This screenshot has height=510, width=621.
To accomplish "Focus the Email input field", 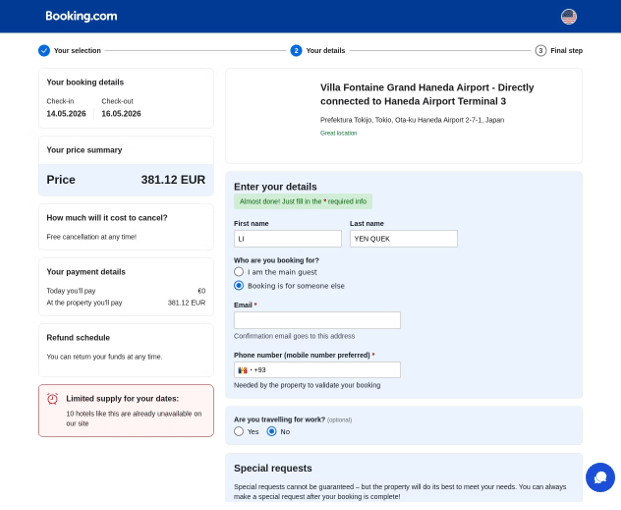I will [x=317, y=320].
